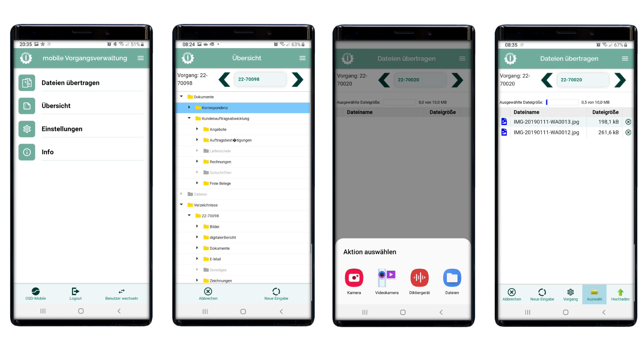The height and width of the screenshot is (362, 644).
Task: Click the Einstellungen gear icon
Action: (x=27, y=129)
